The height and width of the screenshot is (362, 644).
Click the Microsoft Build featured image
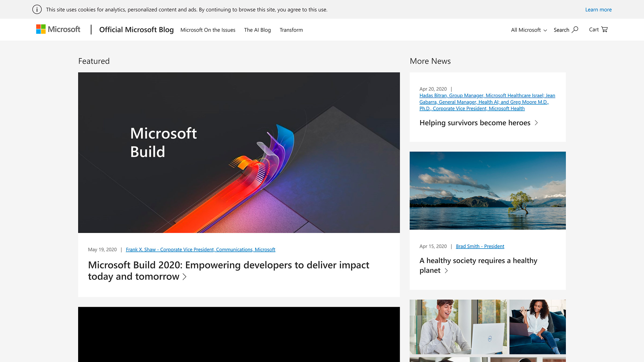(239, 152)
